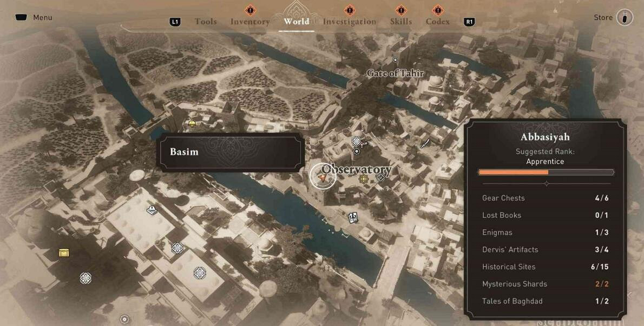The width and height of the screenshot is (644, 326).
Task: Click the Menu button icon in the top left
Action: (22, 18)
